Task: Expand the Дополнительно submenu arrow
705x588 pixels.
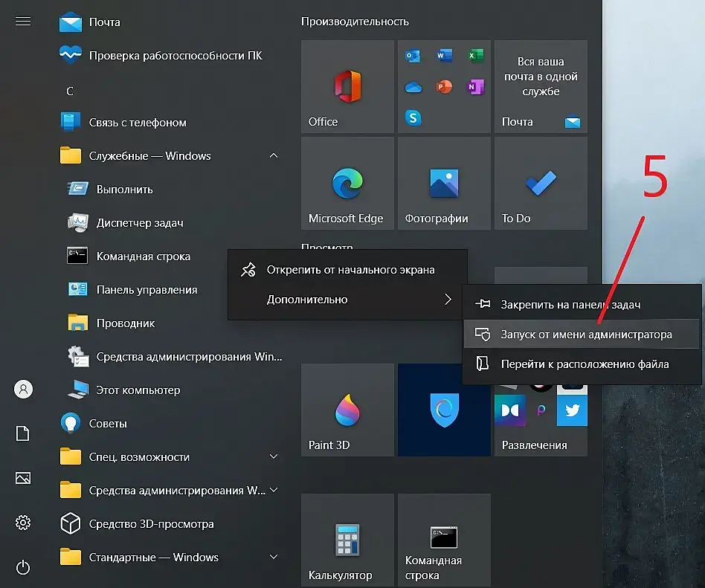Action: point(448,300)
